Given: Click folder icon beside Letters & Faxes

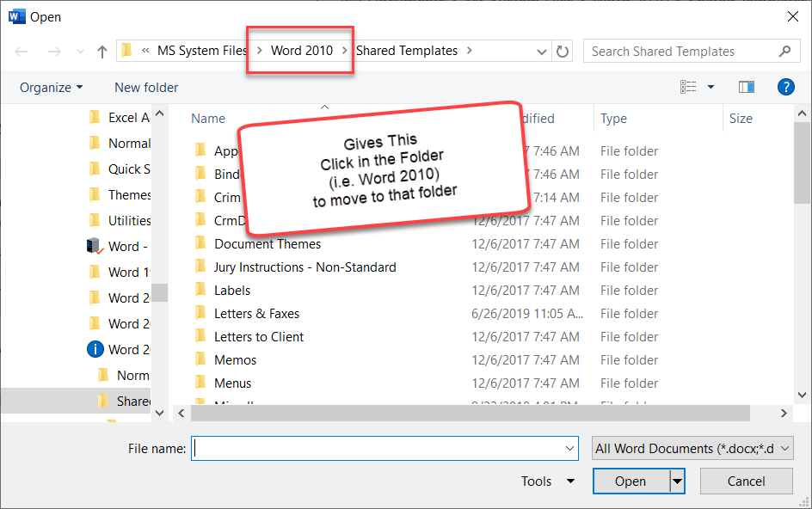Looking at the screenshot, I should 200,313.
